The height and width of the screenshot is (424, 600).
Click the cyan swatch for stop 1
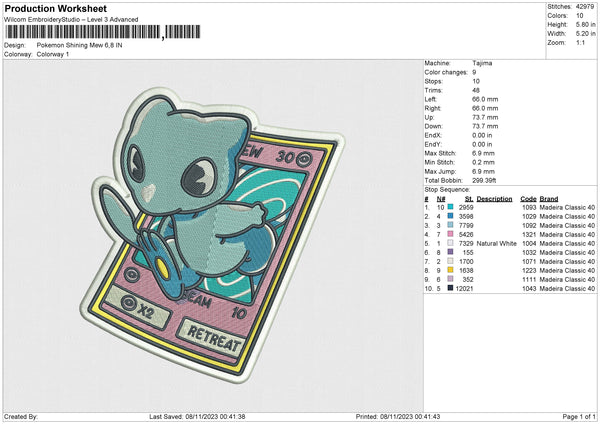point(450,207)
